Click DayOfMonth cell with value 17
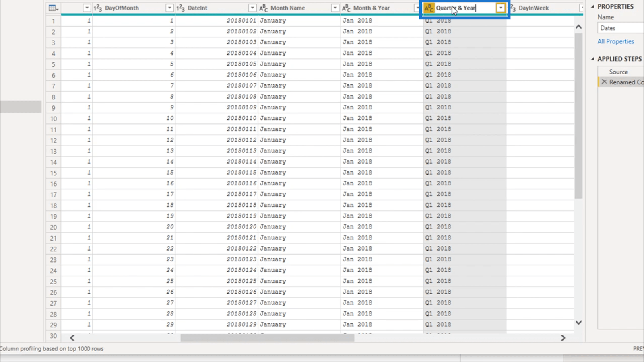This screenshot has width=644, height=362. coord(134,194)
